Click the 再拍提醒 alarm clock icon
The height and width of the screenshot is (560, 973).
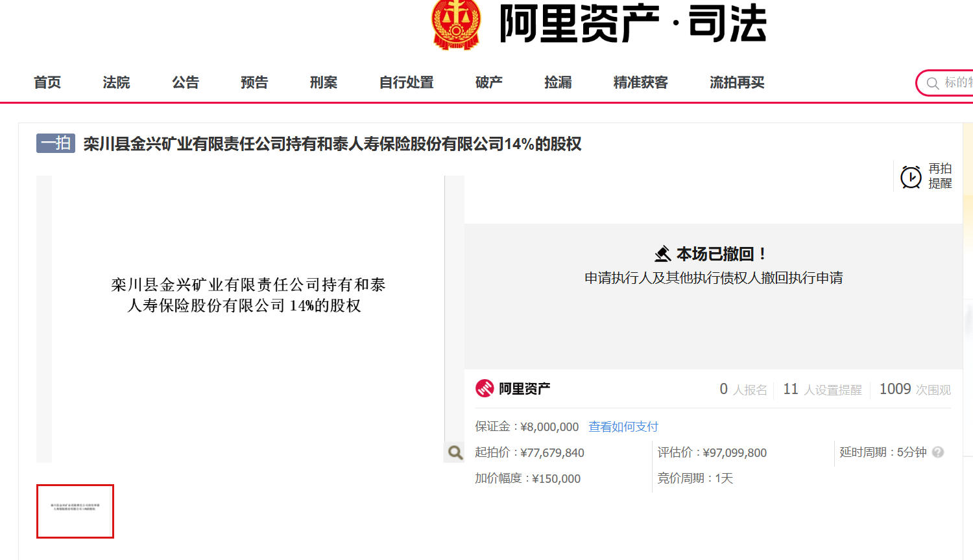click(x=911, y=176)
